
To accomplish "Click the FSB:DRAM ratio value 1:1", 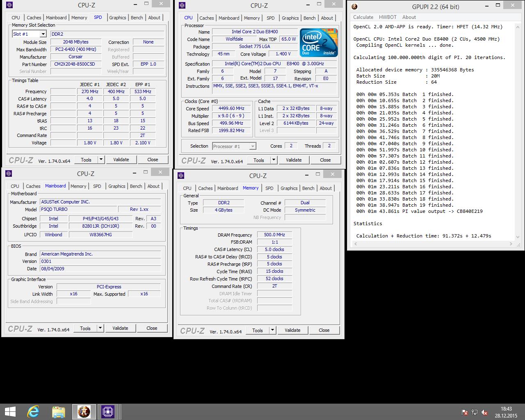I will [275, 242].
